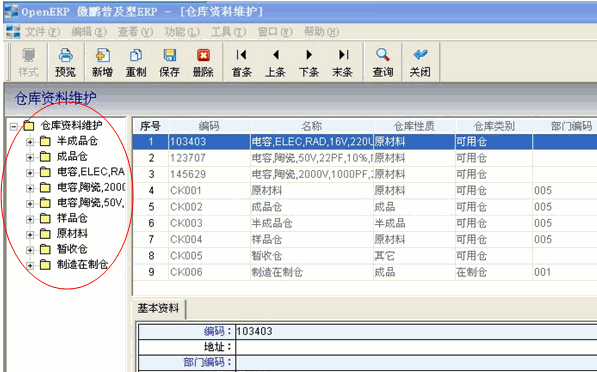Sort by the 仓库性质 column header
Image resolution: width=597 pixels, height=372 pixels.
pyautogui.click(x=414, y=126)
